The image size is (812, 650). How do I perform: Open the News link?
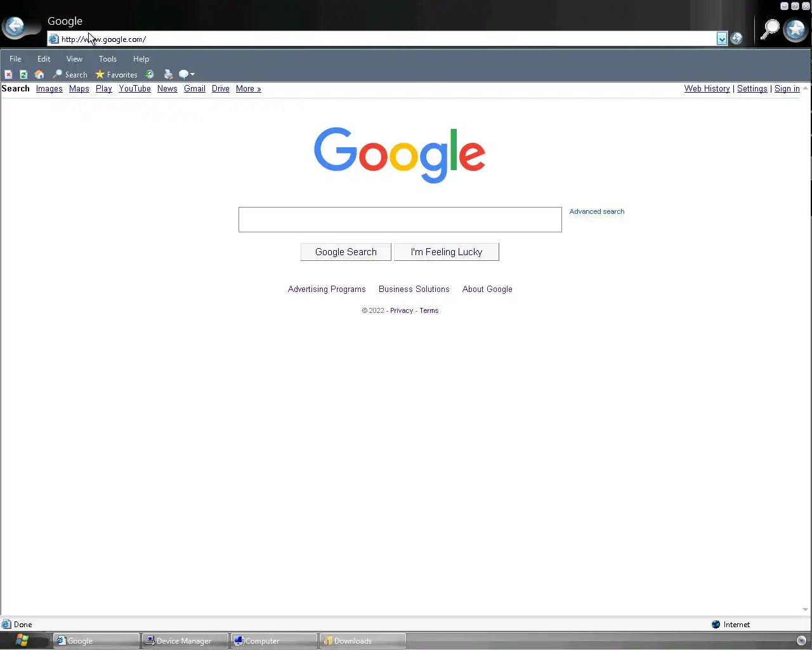[x=167, y=89]
